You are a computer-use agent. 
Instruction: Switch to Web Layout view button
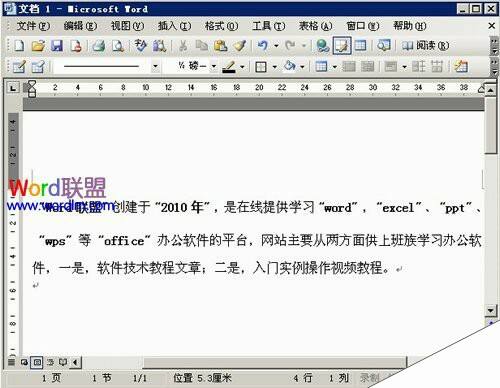pyautogui.click(x=24, y=362)
